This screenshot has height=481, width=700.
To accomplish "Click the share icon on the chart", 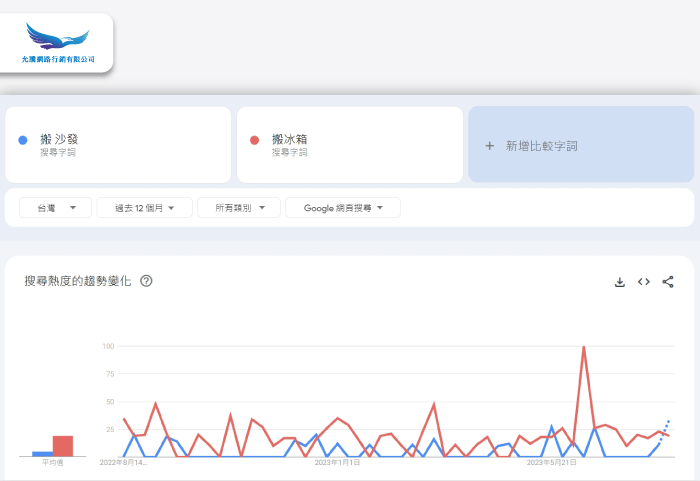I will point(668,282).
